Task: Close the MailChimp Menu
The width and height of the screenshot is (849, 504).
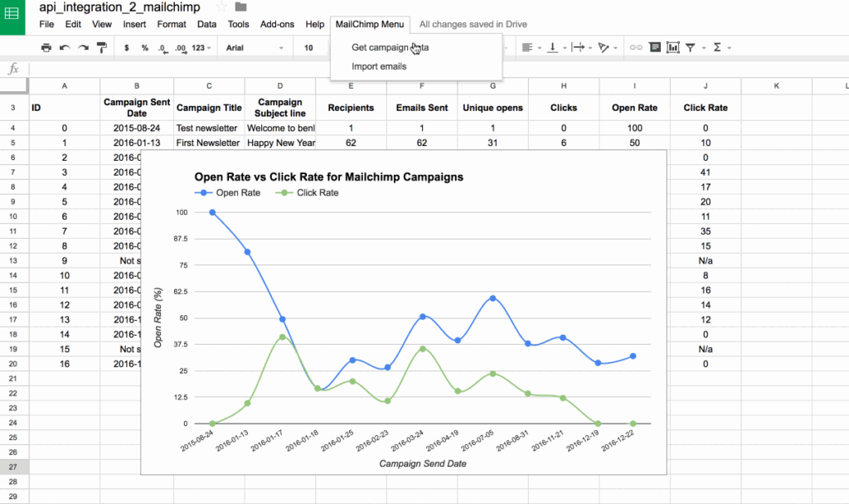Action: point(370,24)
